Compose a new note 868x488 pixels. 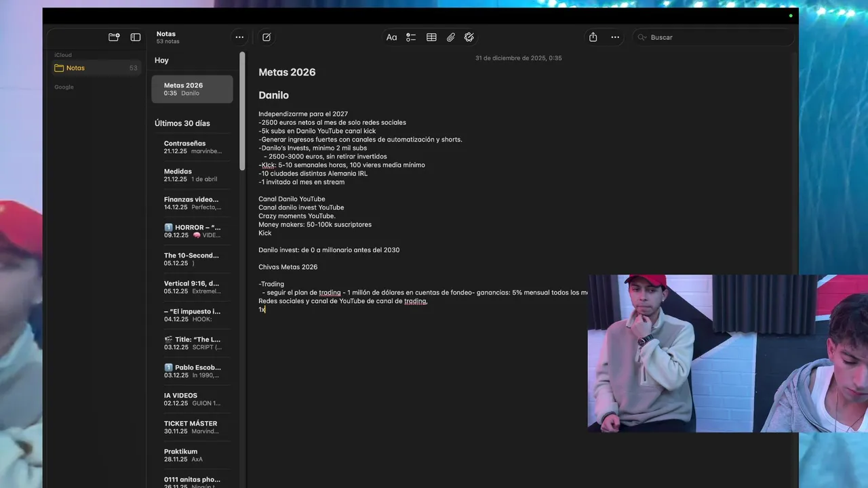click(267, 37)
